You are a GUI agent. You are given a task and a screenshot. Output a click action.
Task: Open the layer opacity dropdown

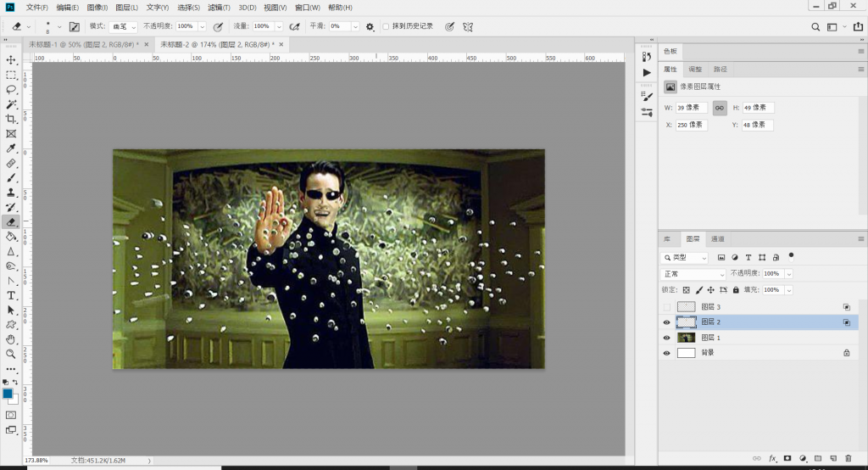click(789, 274)
